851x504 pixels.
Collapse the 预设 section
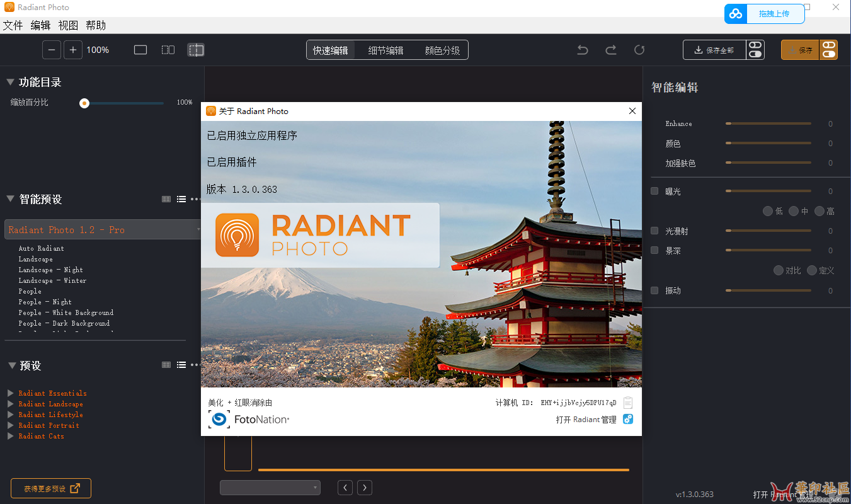tap(11, 365)
